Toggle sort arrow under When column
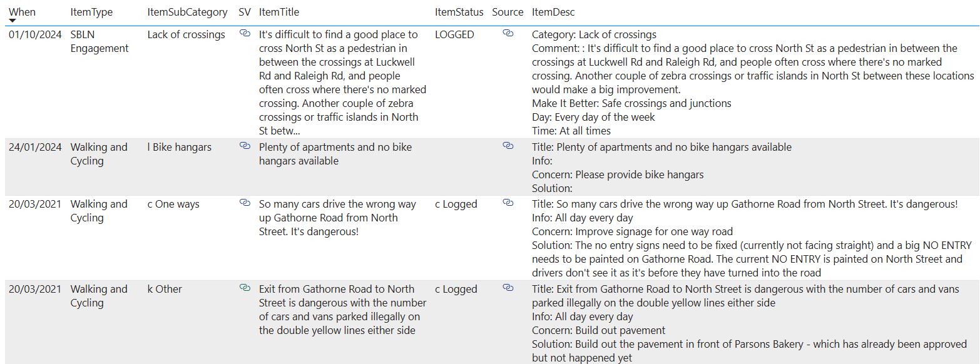Image resolution: width=980 pixels, height=364 pixels. tap(13, 21)
